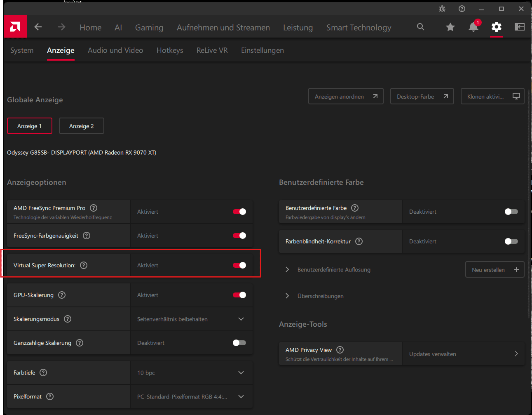Open the Gaming tab
Screen dimensions: 532x415
pos(149,27)
